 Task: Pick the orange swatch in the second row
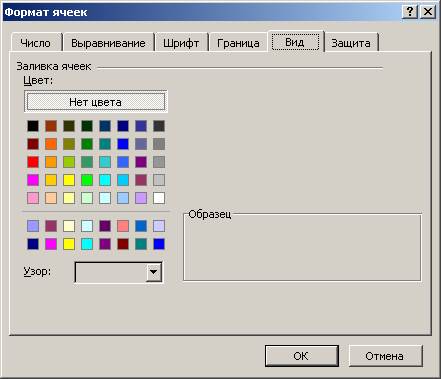pos(51,144)
